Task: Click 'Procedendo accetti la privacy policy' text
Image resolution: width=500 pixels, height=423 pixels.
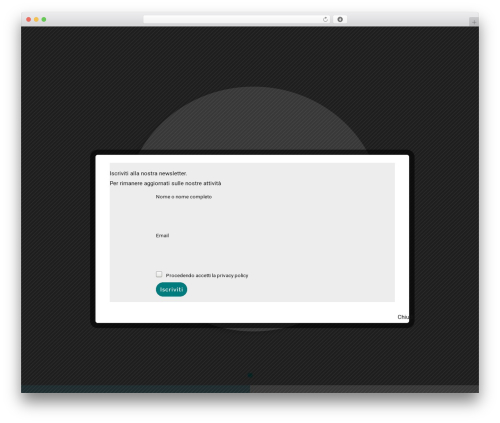Action: 207,275
